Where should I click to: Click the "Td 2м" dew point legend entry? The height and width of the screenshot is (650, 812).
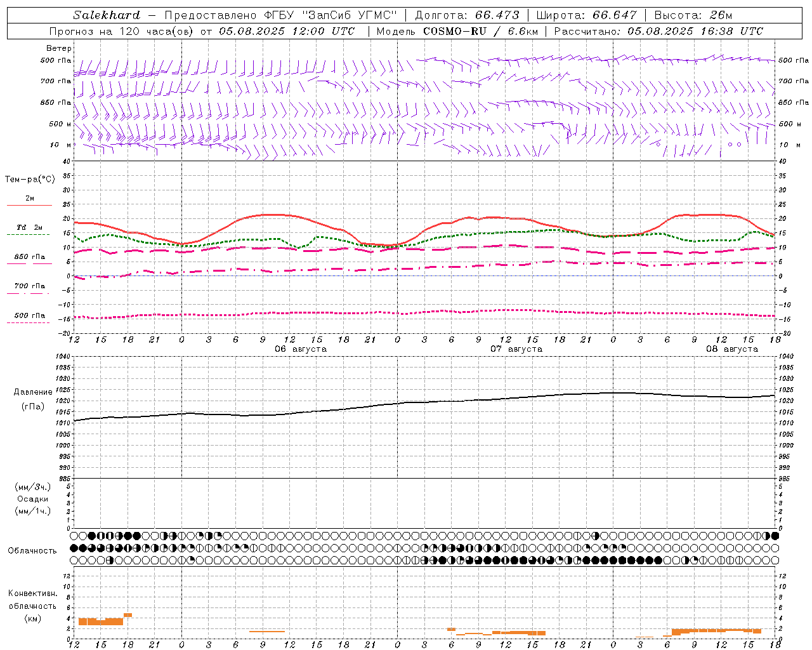click(30, 227)
